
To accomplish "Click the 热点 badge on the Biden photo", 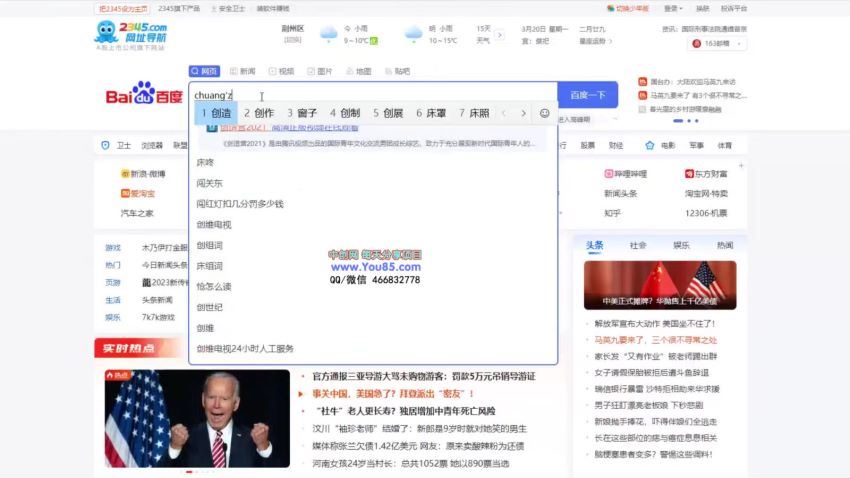I will pyautogui.click(x=118, y=375).
